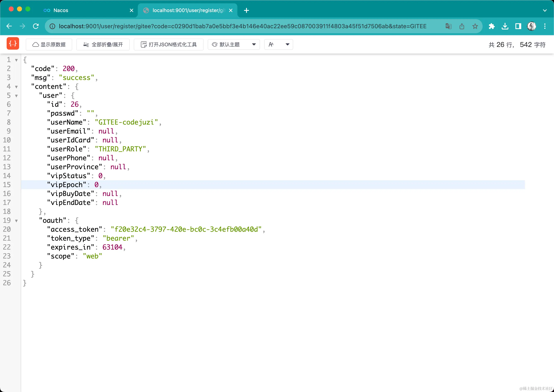Image resolution: width=554 pixels, height=392 pixels.
Task: Click the orange JSON formatter logo icon
Action: (13, 44)
